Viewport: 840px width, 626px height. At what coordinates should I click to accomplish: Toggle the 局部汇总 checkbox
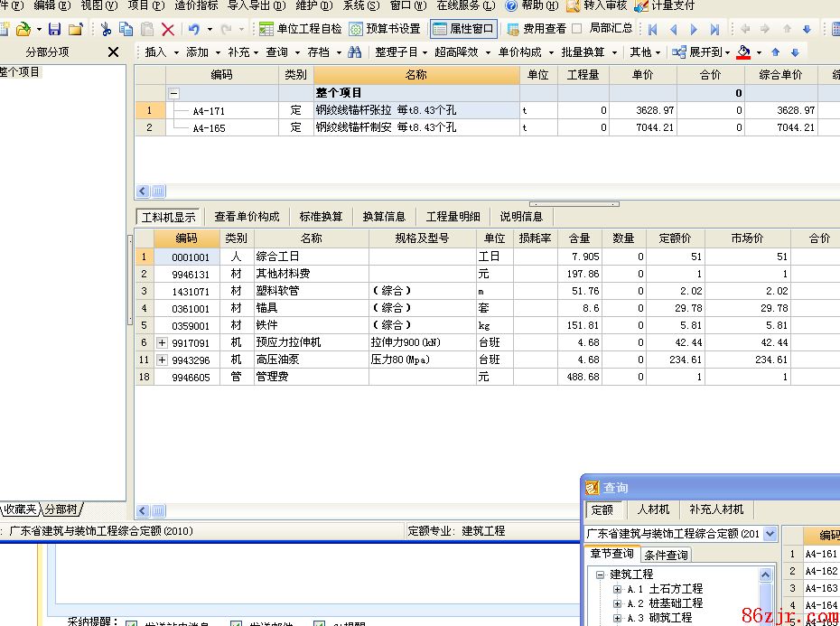coord(578,29)
